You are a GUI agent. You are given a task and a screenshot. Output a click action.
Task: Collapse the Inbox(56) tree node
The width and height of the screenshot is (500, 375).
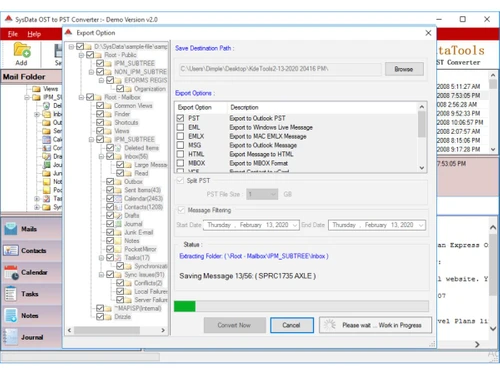pyautogui.click(x=101, y=156)
